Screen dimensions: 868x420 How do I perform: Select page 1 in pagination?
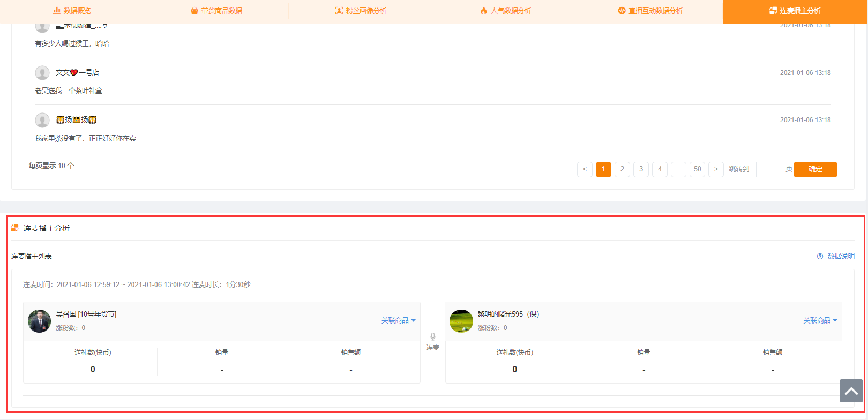tap(603, 169)
